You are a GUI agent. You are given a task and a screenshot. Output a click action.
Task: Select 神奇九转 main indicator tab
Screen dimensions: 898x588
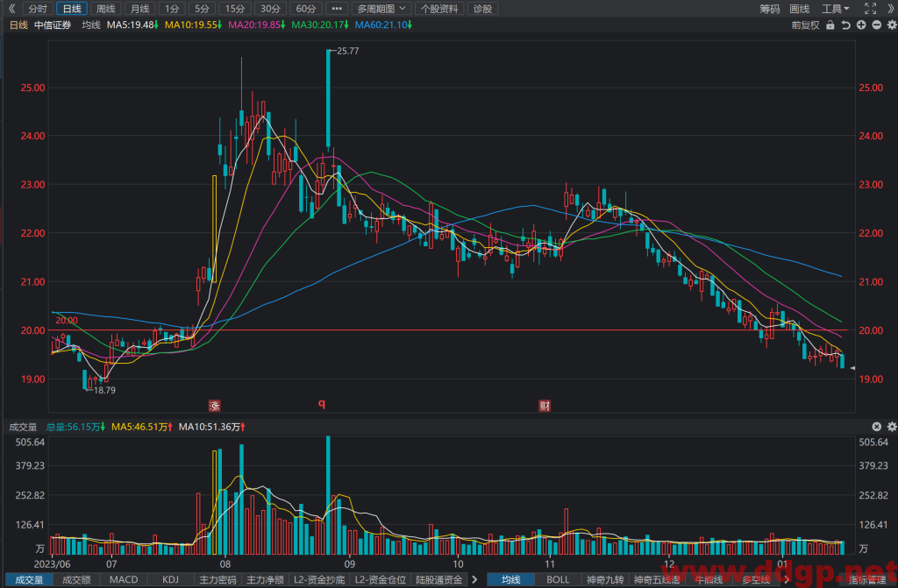605,579
